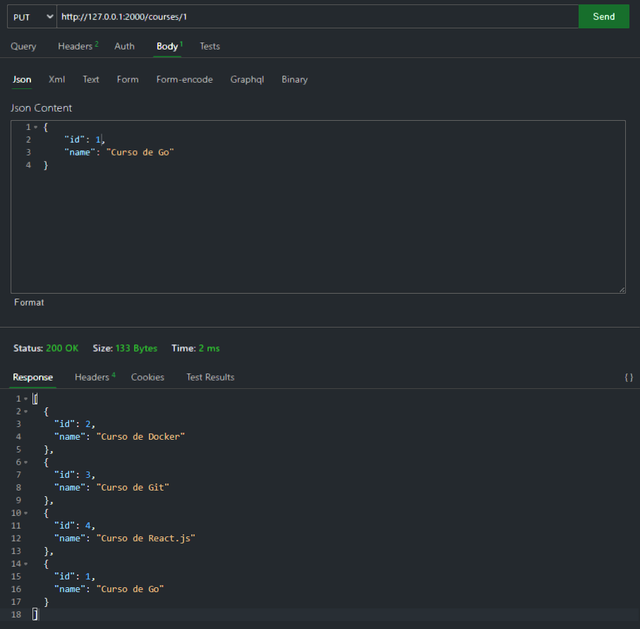640x629 pixels.
Task: Collapse request JSON line 1 fold arrow
Action: 36,127
